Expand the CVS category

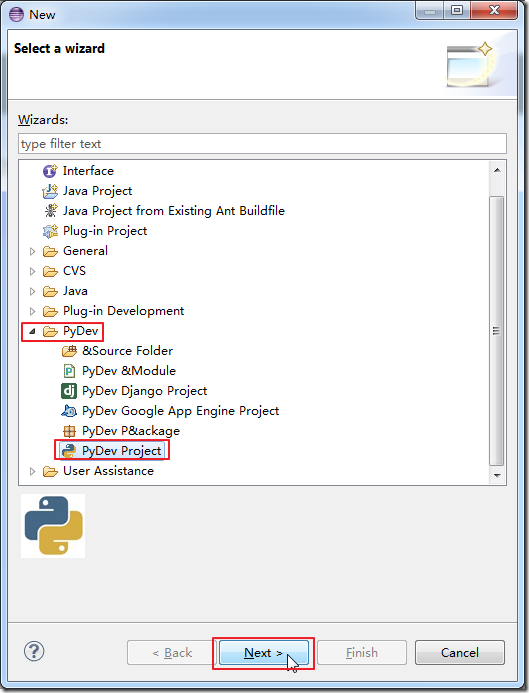point(32,271)
